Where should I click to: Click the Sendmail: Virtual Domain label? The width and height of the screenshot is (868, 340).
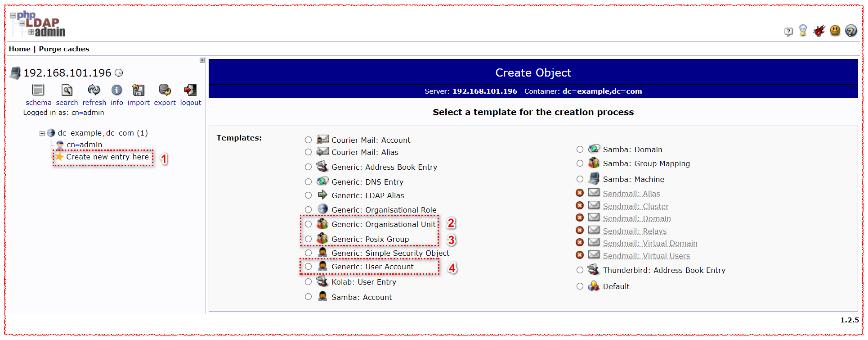(650, 244)
